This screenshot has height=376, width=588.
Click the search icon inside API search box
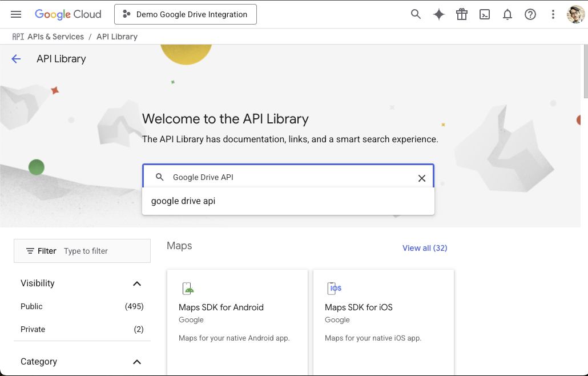tap(160, 177)
